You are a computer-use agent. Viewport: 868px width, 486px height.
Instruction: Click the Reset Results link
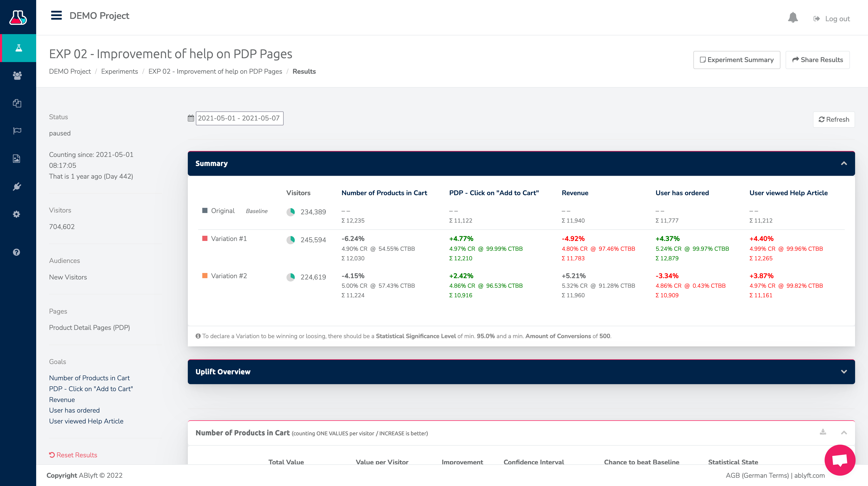[73, 455]
